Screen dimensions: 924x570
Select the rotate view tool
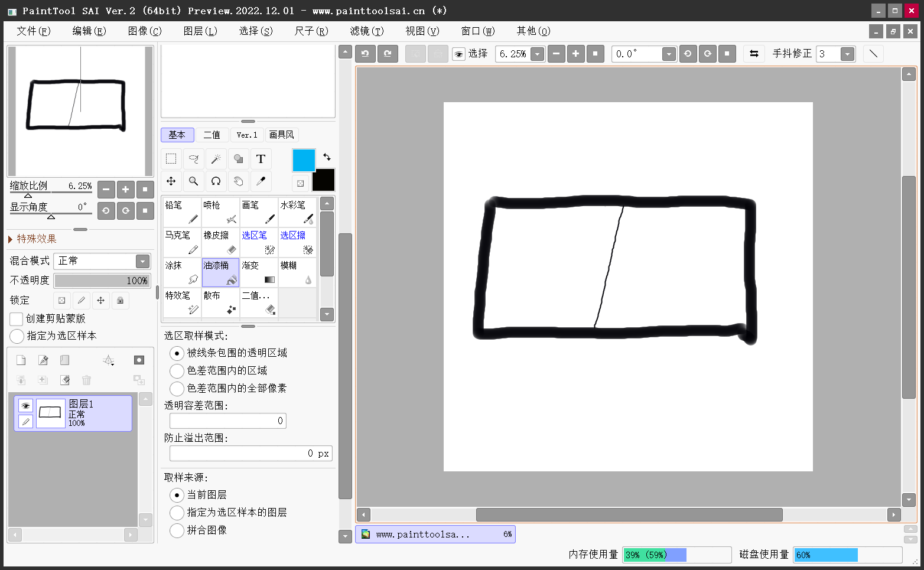pyautogui.click(x=216, y=181)
